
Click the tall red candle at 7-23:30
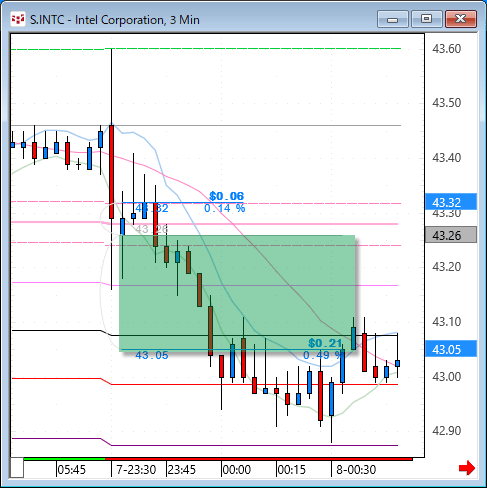pos(111,172)
